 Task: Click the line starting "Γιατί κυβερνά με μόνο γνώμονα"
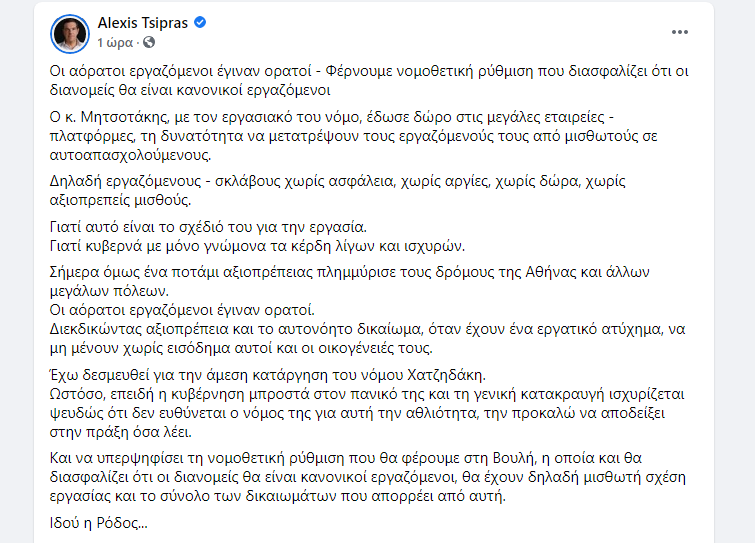[257, 246]
